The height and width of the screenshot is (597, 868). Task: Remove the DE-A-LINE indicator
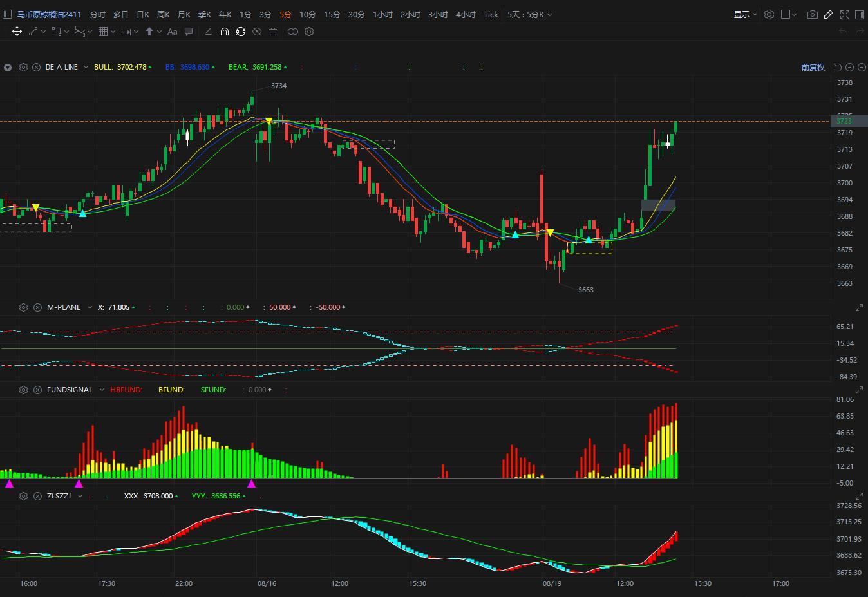pos(37,67)
